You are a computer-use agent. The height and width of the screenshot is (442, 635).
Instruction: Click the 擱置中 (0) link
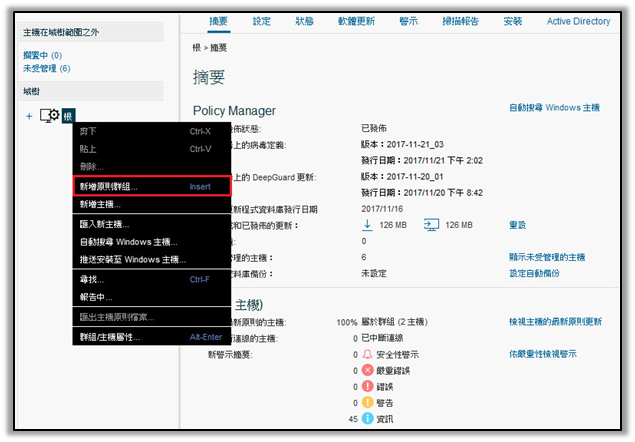(x=43, y=55)
